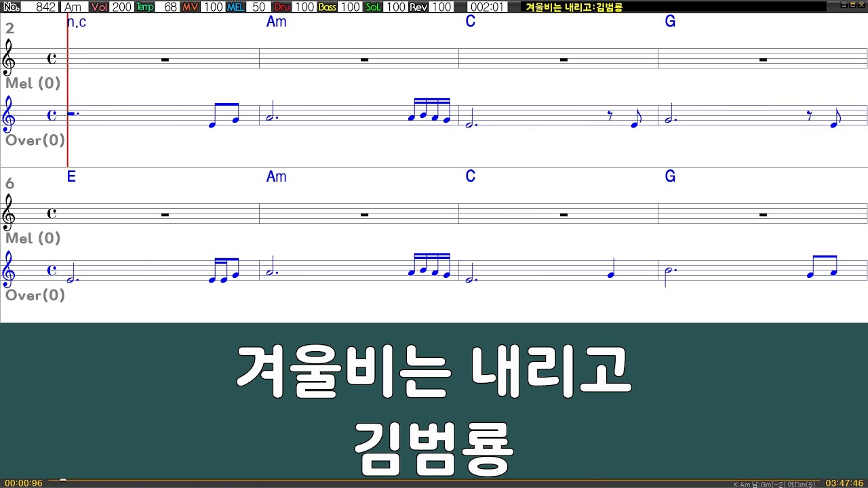The height and width of the screenshot is (488, 868).
Task: Click the Am chord in the first system
Action: point(276,22)
